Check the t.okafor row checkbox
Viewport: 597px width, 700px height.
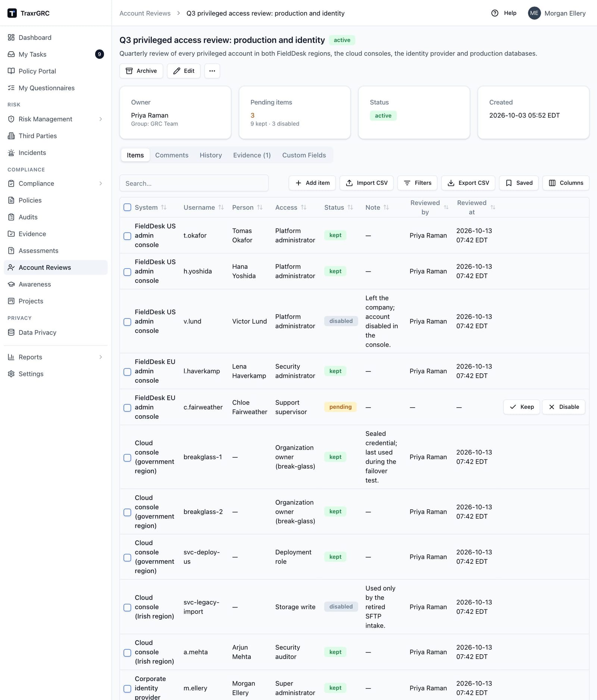click(127, 236)
